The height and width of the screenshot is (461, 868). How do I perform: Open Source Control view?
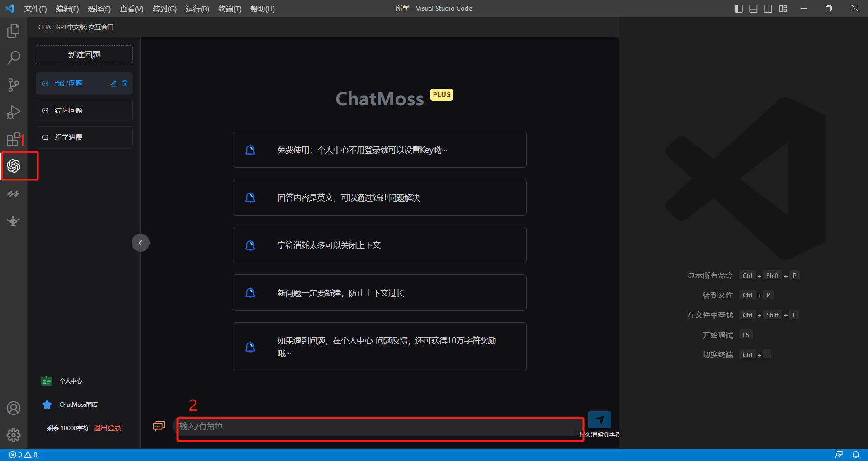pyautogui.click(x=14, y=85)
